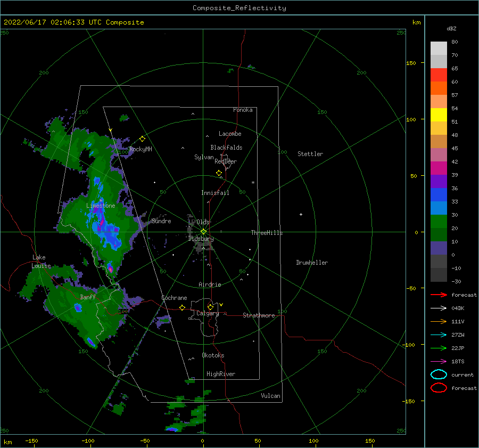Click the yellow V marker northeast of Calgary

221,305
